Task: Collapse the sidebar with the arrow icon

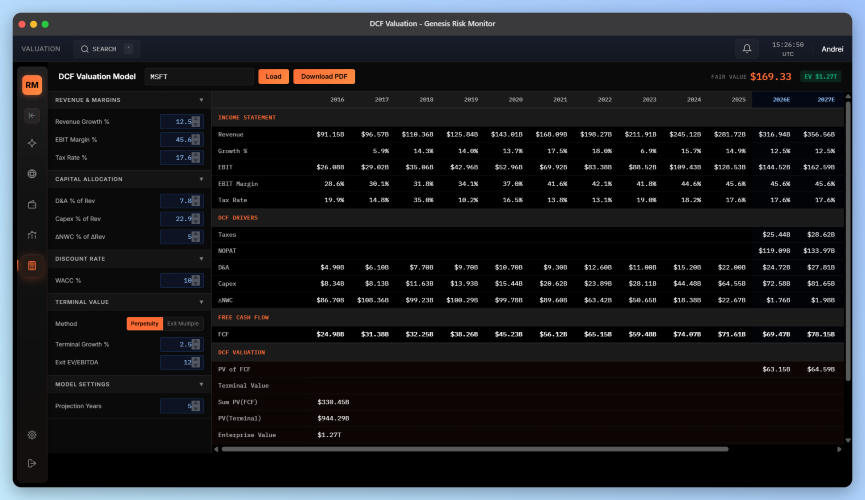Action: click(x=32, y=115)
